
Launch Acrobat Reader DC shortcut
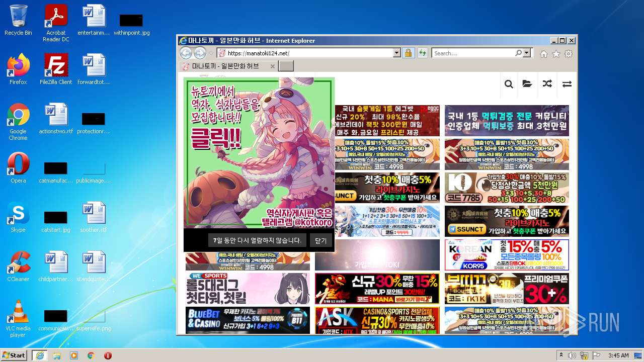[x=56, y=23]
